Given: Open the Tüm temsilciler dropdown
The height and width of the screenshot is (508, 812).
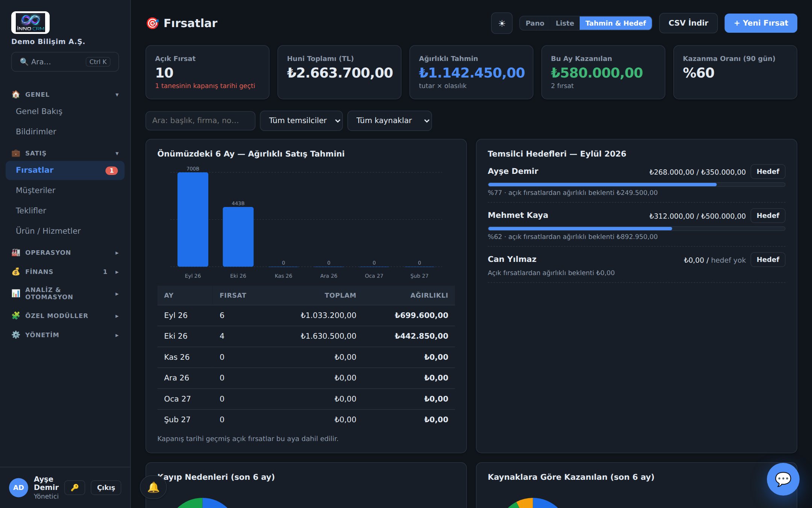Looking at the screenshot, I should point(301,121).
